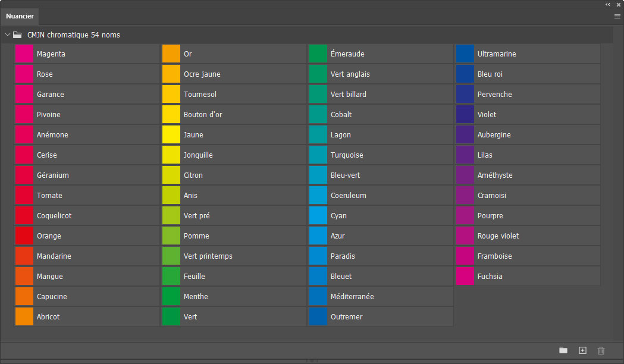The height and width of the screenshot is (364, 624).
Task: Select the Cyan swatch
Action: point(318,216)
